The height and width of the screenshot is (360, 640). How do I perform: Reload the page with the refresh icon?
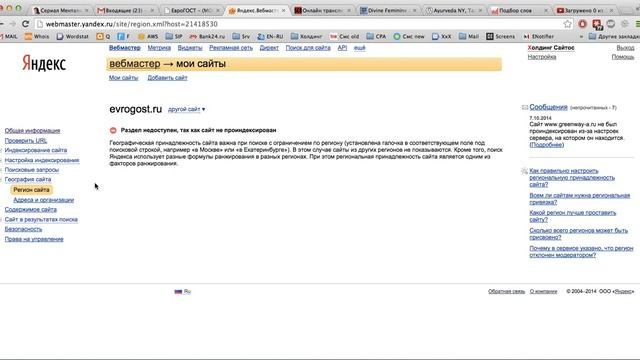pos(25,24)
